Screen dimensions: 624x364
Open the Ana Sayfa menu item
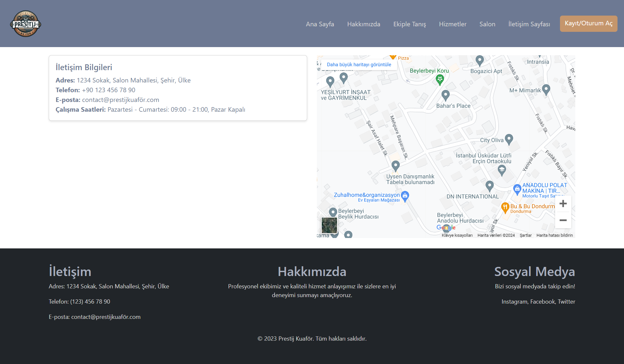pos(320,24)
